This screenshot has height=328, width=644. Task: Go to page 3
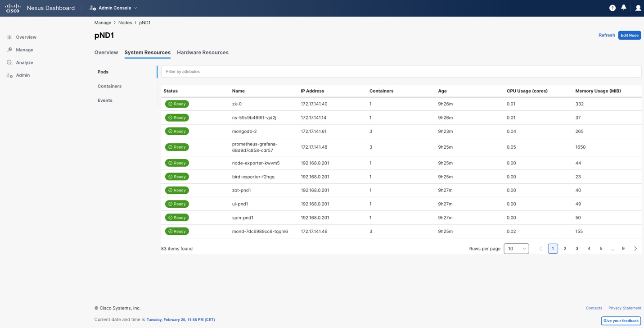[x=577, y=249]
